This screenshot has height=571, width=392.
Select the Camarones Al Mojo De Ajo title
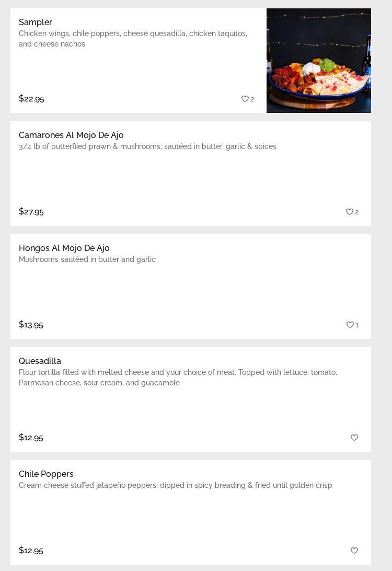coord(71,135)
